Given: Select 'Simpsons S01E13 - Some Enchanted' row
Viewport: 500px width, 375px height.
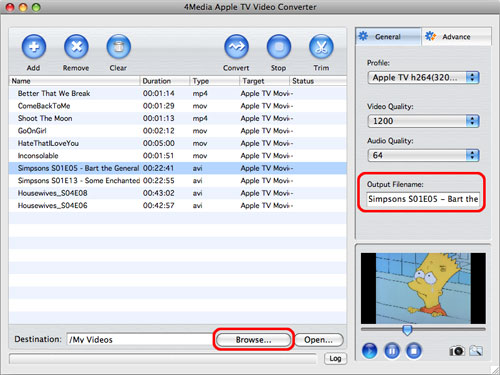Looking at the screenshot, I should (x=178, y=181).
